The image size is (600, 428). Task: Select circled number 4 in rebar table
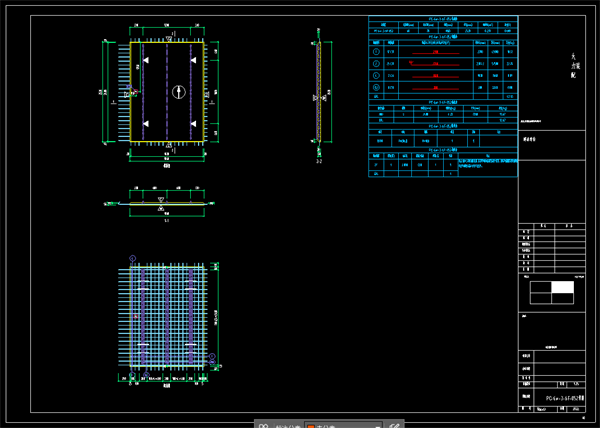(x=376, y=87)
